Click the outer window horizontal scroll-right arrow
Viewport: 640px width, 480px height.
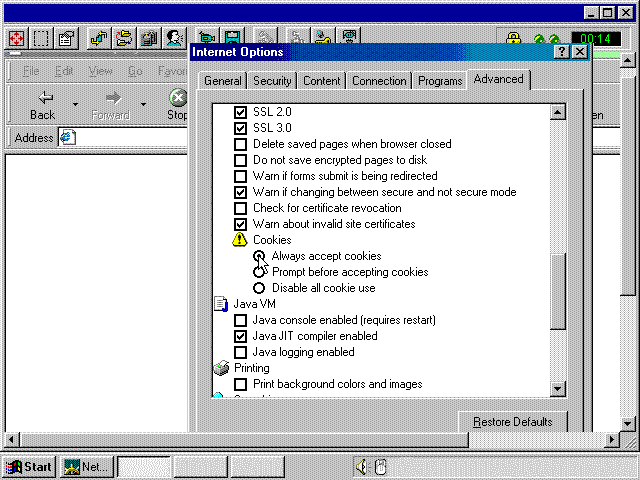coord(611,440)
